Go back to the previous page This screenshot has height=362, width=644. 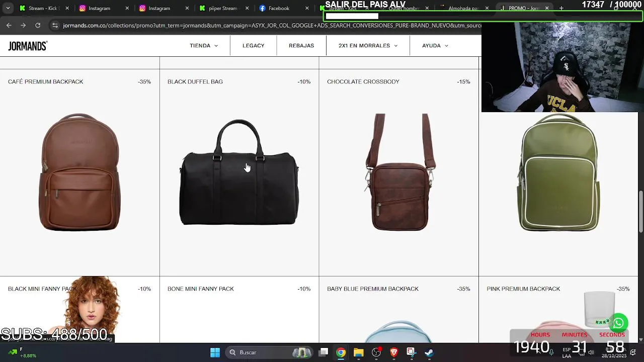[x=9, y=25]
